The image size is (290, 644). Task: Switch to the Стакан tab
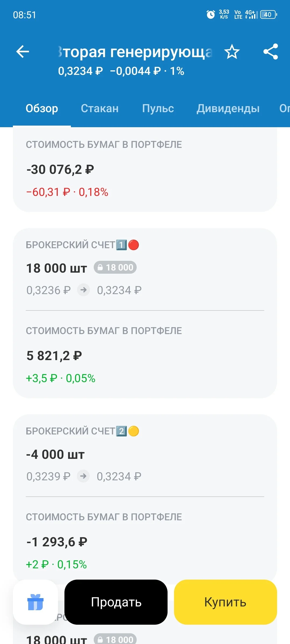pyautogui.click(x=100, y=108)
